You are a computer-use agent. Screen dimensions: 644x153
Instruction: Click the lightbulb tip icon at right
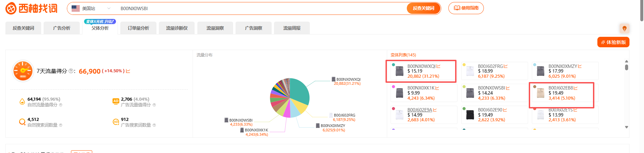click(624, 28)
